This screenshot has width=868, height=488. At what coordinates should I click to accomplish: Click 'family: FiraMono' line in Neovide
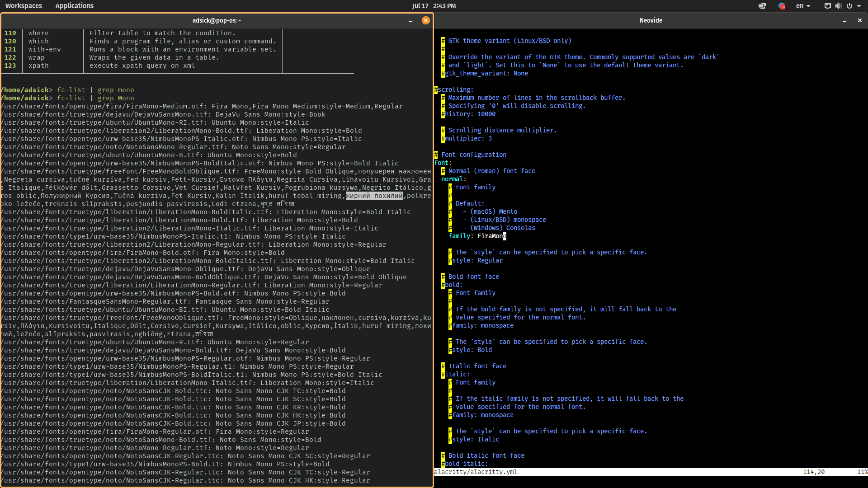[477, 236]
